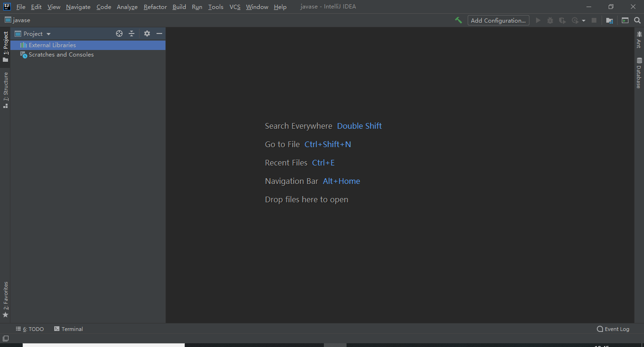
Task: Collapse all nodes in Project panel
Action: pyautogui.click(x=132, y=33)
